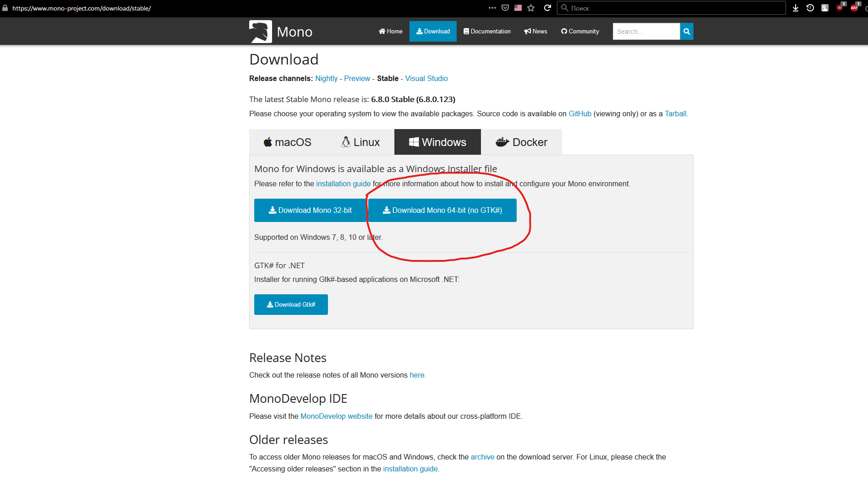The image size is (868, 503).
Task: Open the News navigation item
Action: [x=535, y=32]
